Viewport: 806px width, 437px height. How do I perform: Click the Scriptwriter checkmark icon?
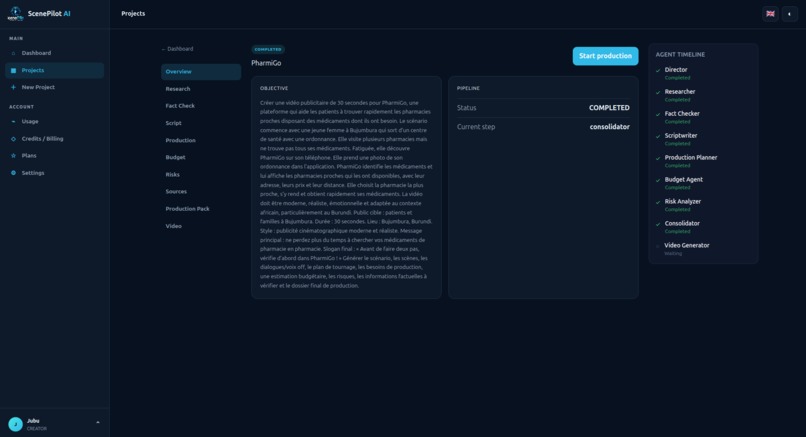coord(658,137)
